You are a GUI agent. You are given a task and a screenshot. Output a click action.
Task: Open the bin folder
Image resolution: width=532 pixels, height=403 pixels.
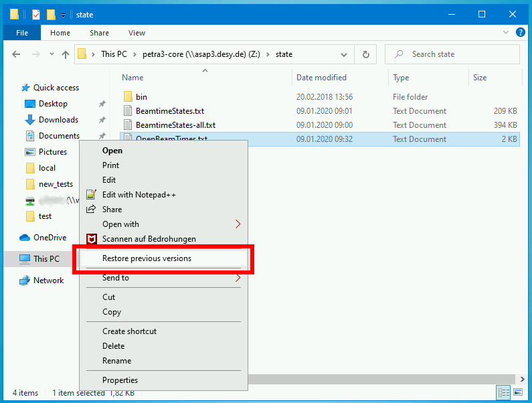pos(141,97)
